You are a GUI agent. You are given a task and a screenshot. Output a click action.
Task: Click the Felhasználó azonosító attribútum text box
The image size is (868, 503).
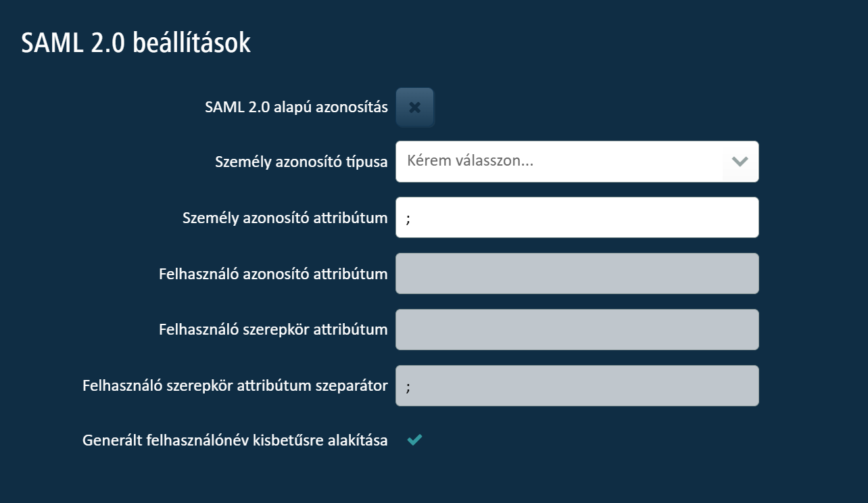(x=577, y=274)
